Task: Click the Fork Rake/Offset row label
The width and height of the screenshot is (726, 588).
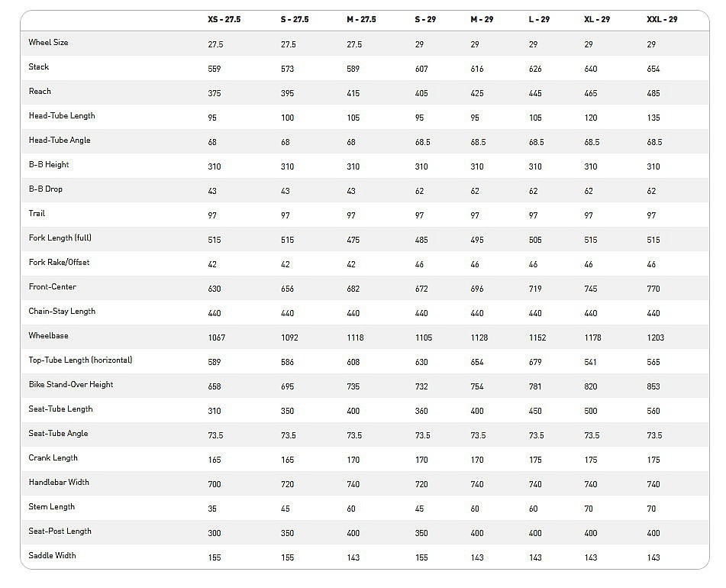Action: point(59,263)
